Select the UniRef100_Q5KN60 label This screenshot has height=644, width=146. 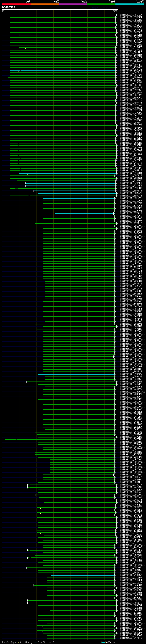[131, 568]
